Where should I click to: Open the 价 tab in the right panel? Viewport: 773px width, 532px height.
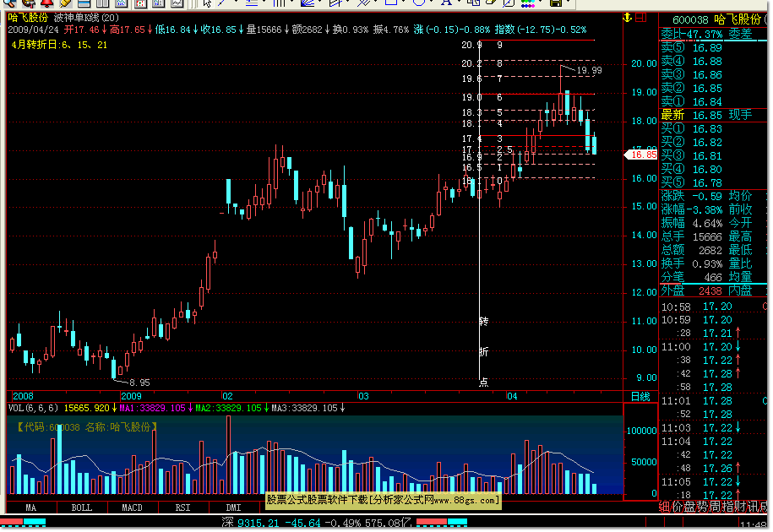coord(678,507)
